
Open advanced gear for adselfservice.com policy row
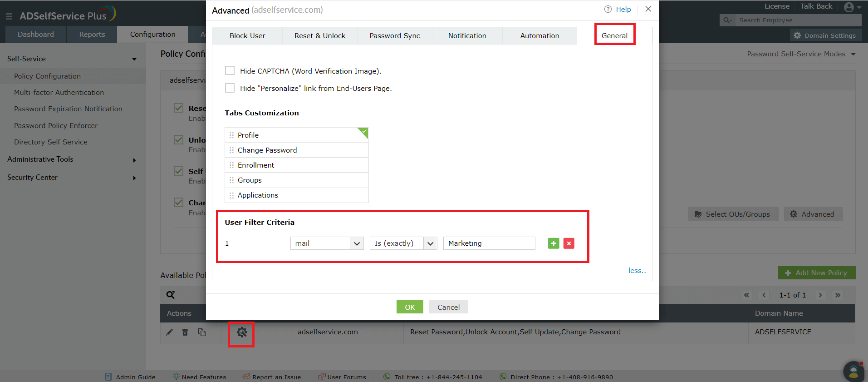[242, 332]
